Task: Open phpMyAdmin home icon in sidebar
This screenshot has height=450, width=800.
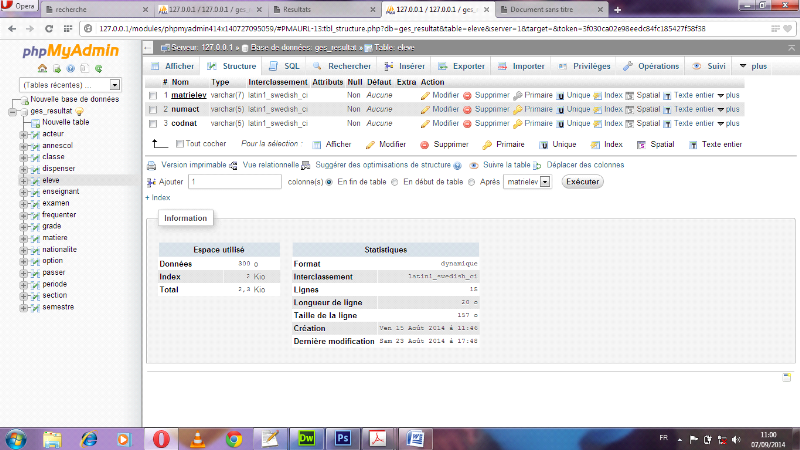Action: [x=42, y=68]
